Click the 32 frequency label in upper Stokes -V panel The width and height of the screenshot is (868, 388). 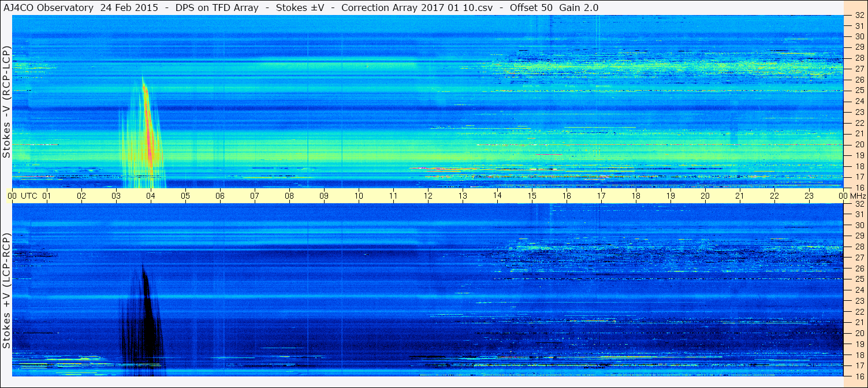pyautogui.click(x=859, y=15)
